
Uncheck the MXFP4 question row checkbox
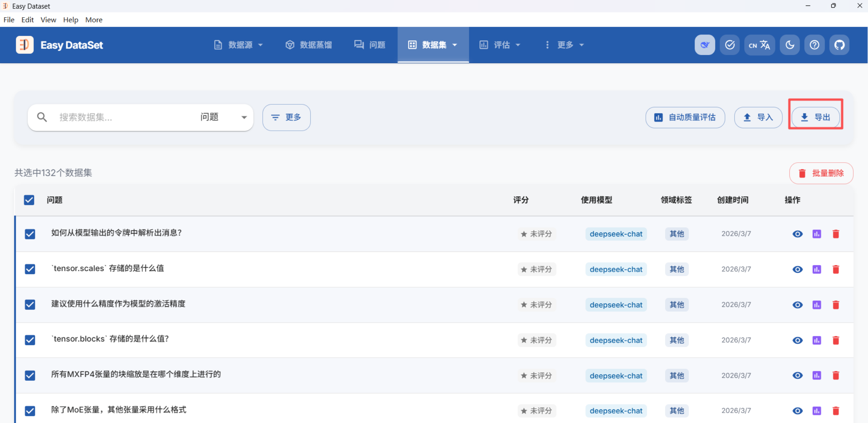(30, 376)
